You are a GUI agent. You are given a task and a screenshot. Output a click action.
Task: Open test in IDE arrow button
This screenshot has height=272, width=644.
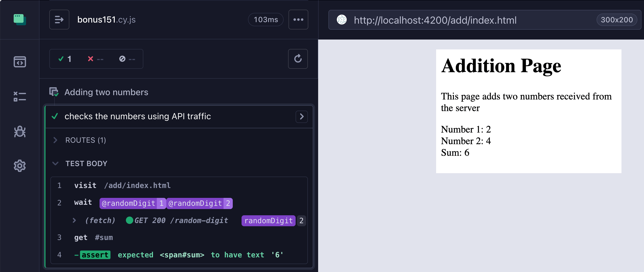[x=301, y=116]
